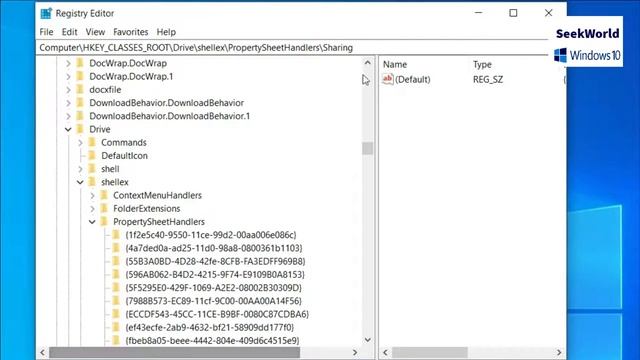Expand the Commands key
This screenshot has height=360, width=640.
80,142
